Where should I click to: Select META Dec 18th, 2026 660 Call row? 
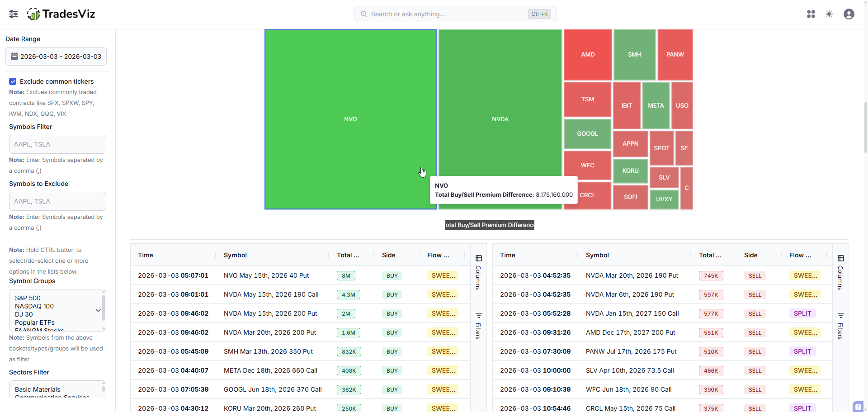(300, 370)
